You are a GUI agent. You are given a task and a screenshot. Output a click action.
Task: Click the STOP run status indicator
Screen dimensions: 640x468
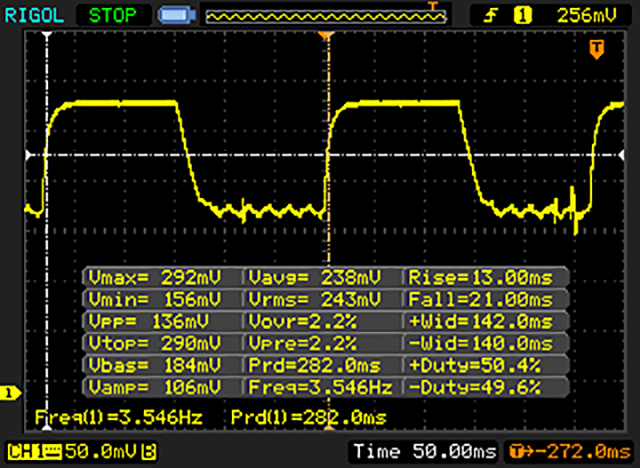113,16
